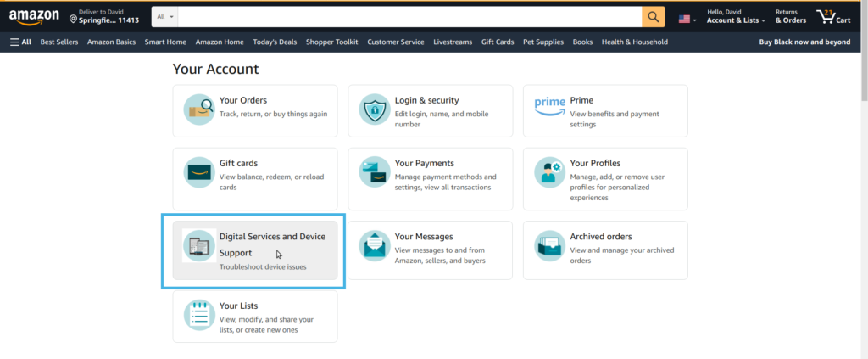Click 'Track, return, or buy things again'
Viewport: 868px width, 359px height.
(x=274, y=114)
